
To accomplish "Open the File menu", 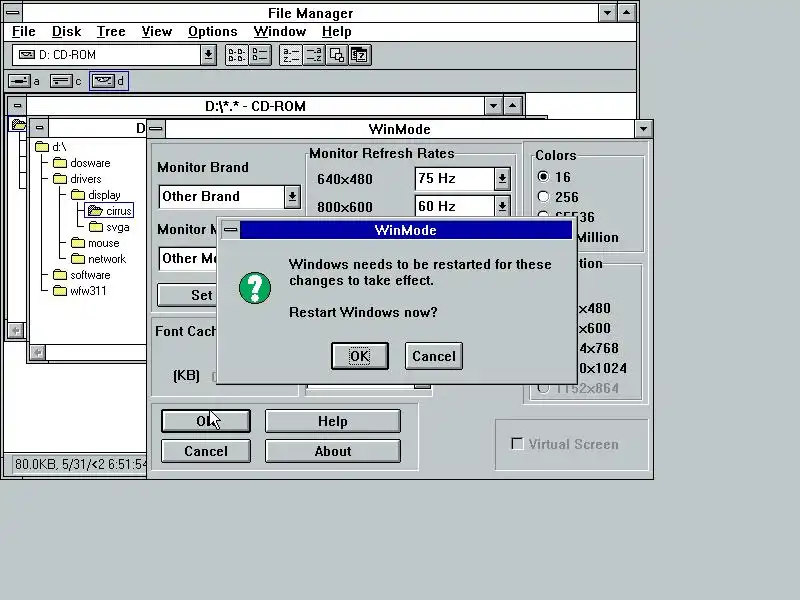I will pyautogui.click(x=23, y=32).
